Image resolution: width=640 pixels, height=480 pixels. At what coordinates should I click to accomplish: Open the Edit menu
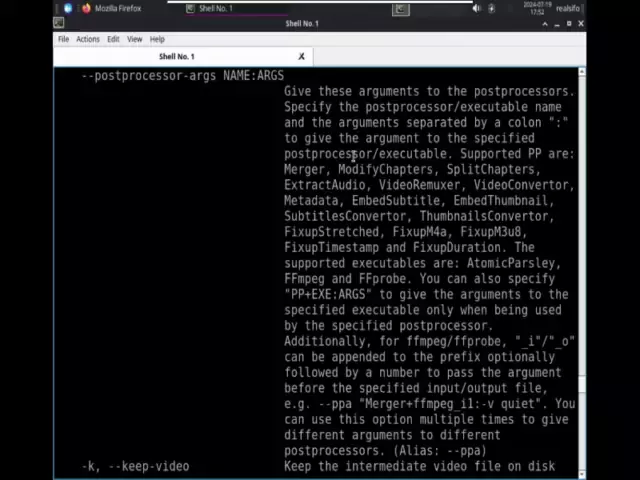113,39
